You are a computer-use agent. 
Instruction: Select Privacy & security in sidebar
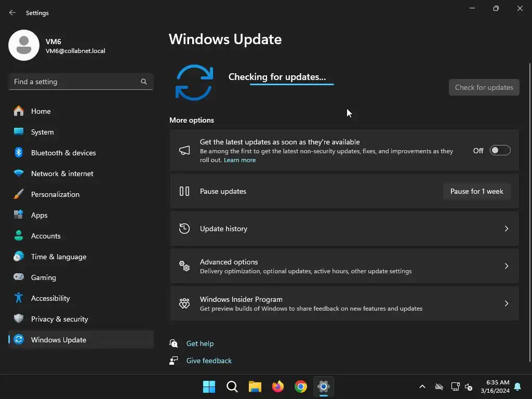(x=81, y=318)
